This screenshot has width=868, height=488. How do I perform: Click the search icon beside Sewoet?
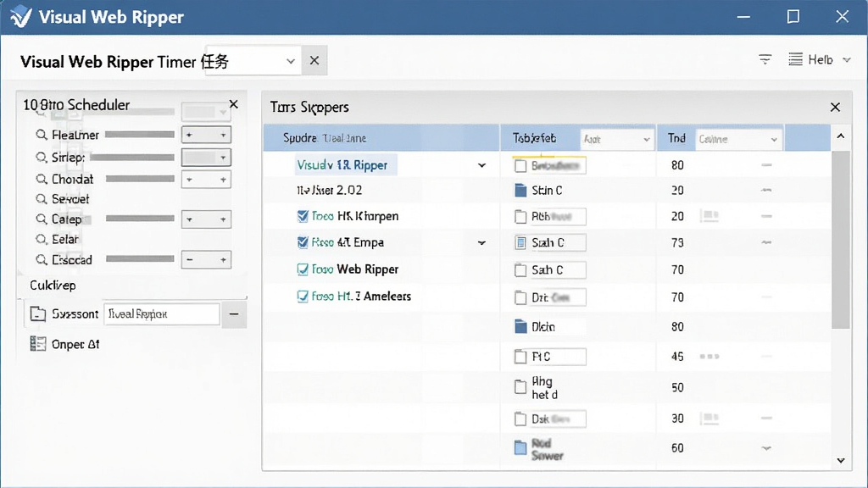(42, 199)
